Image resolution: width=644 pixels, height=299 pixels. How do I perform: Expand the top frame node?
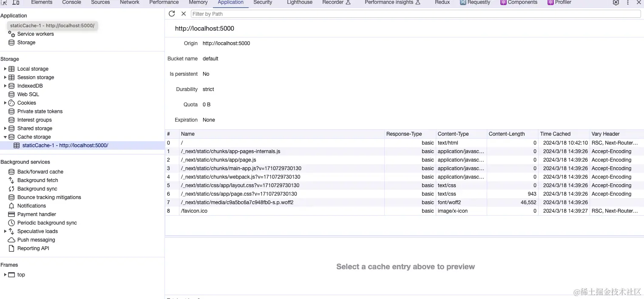pos(5,275)
